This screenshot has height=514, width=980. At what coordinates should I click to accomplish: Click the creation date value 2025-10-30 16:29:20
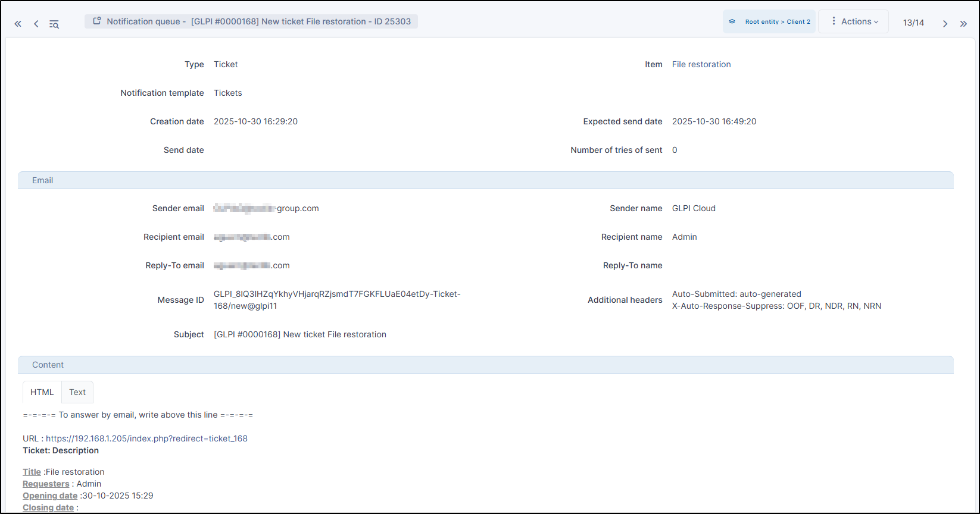pyautogui.click(x=255, y=121)
